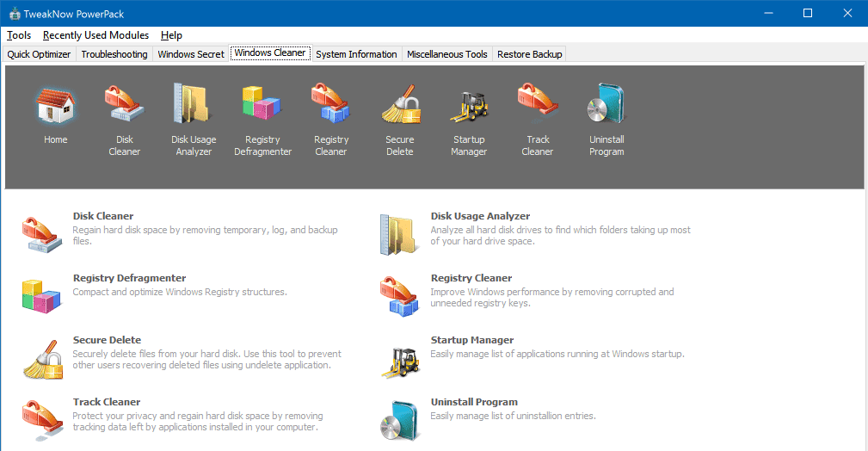This screenshot has height=451, width=868.
Task: Open the Registry Defragmenter heading link
Action: click(x=129, y=278)
